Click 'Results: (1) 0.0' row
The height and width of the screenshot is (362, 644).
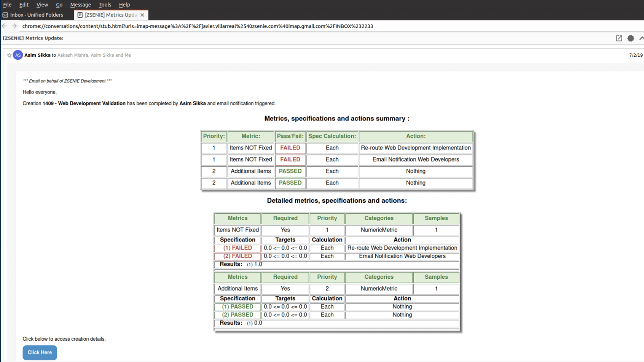click(x=337, y=323)
